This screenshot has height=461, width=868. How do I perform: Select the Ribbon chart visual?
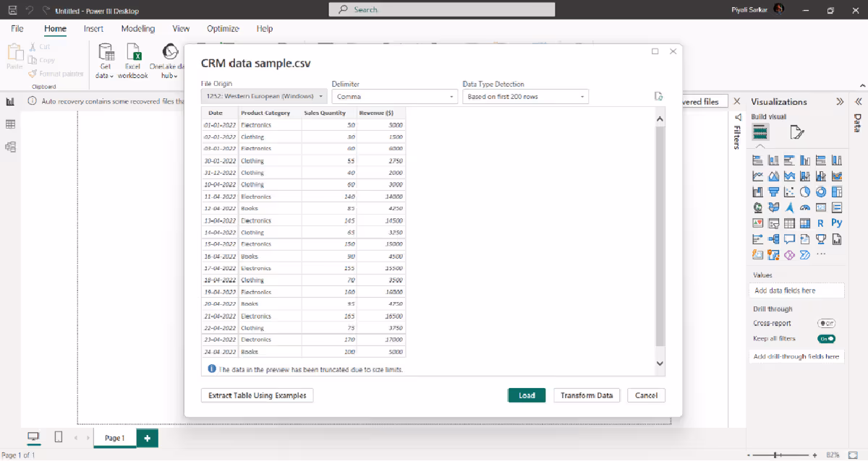click(837, 176)
